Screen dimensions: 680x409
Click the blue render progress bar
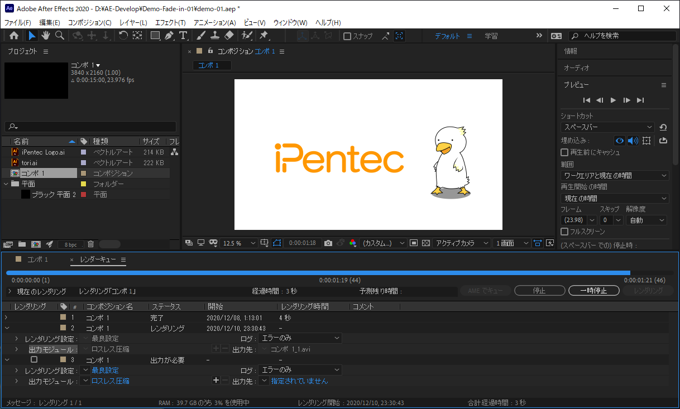[x=318, y=273]
